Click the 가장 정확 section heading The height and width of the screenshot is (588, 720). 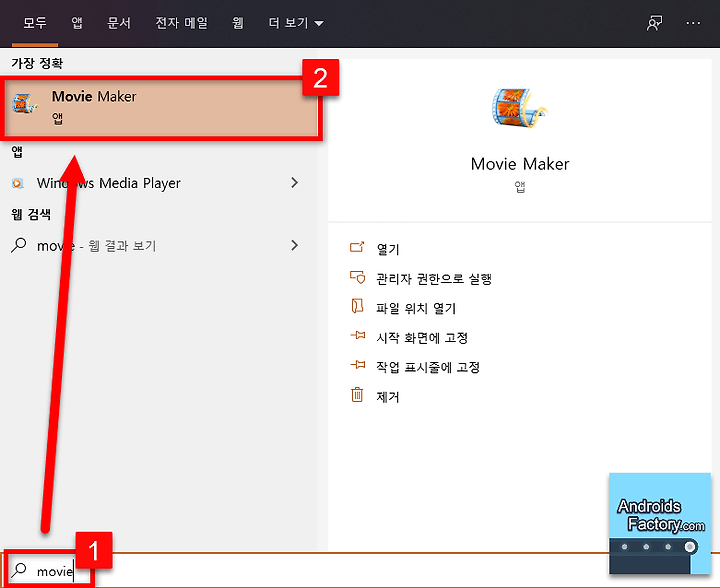(x=37, y=63)
